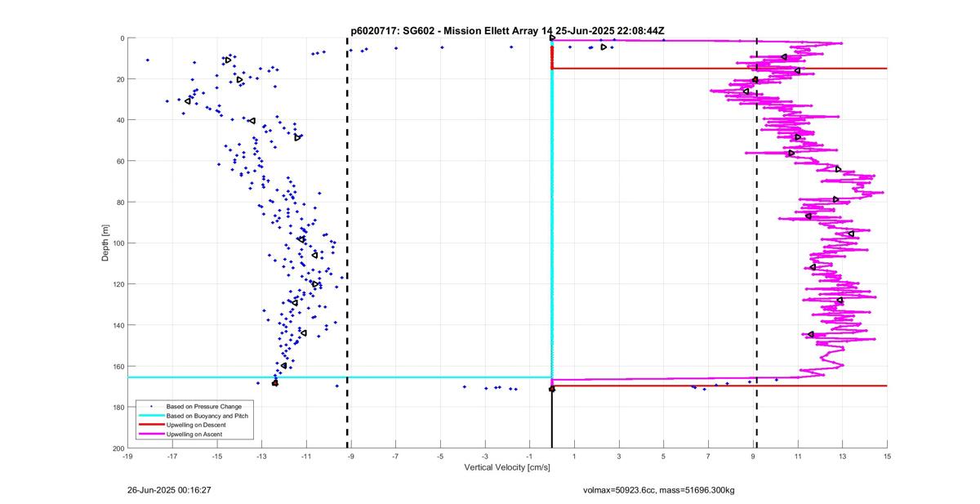
Task: Click x-axis tick label '9'
Action: tap(753, 456)
